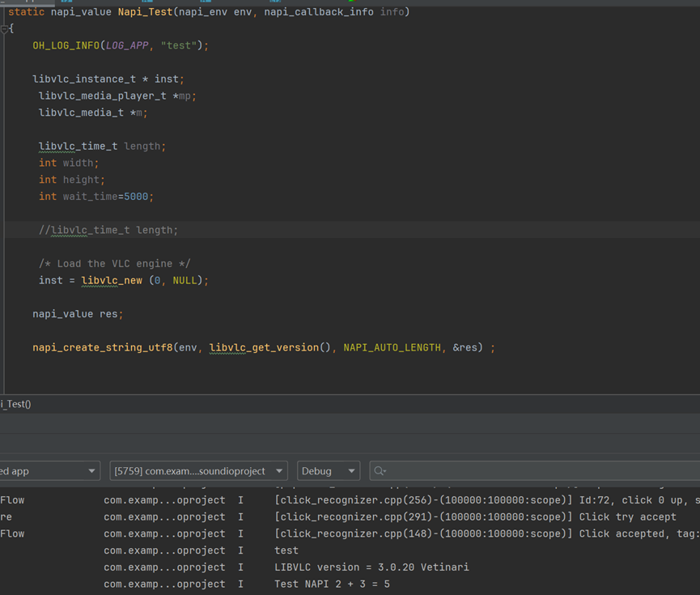
Task: Click the libvlc_new function call
Action: pyautogui.click(x=112, y=281)
